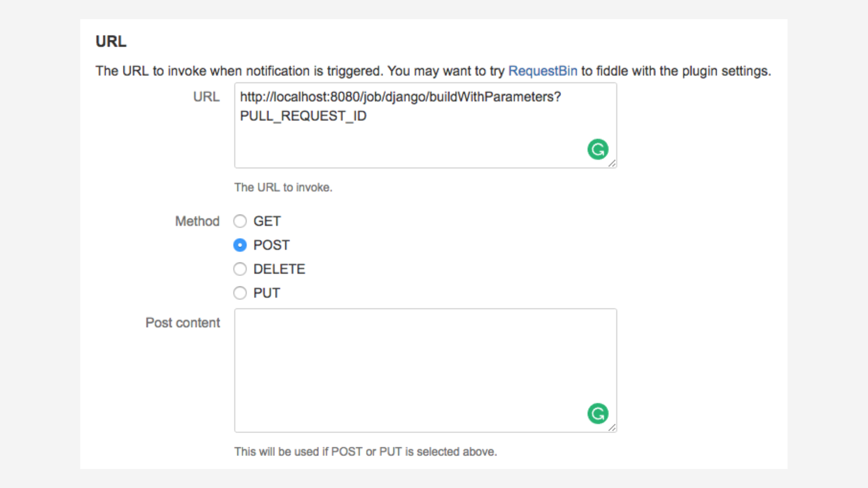Click the Method field label
This screenshot has height=488, width=868.
[197, 221]
